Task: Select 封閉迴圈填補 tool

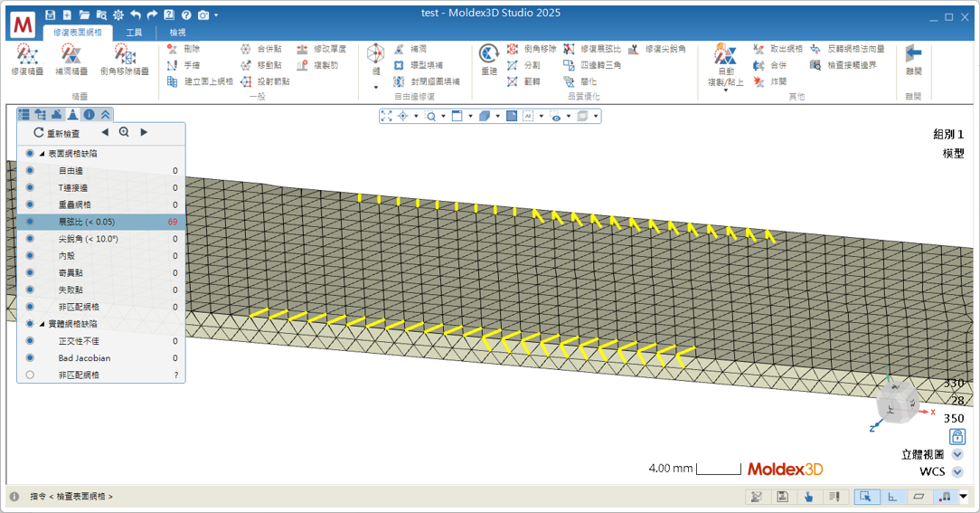Action: tap(426, 81)
